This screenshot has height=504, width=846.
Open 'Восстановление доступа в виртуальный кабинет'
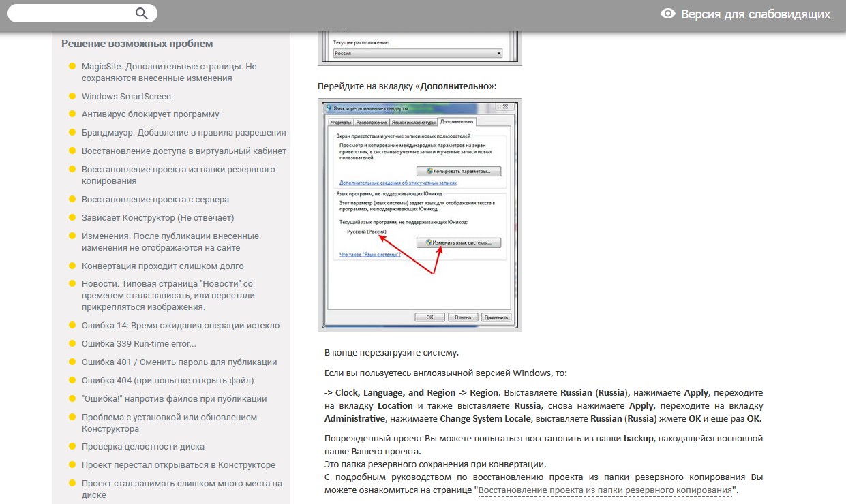[x=184, y=151]
